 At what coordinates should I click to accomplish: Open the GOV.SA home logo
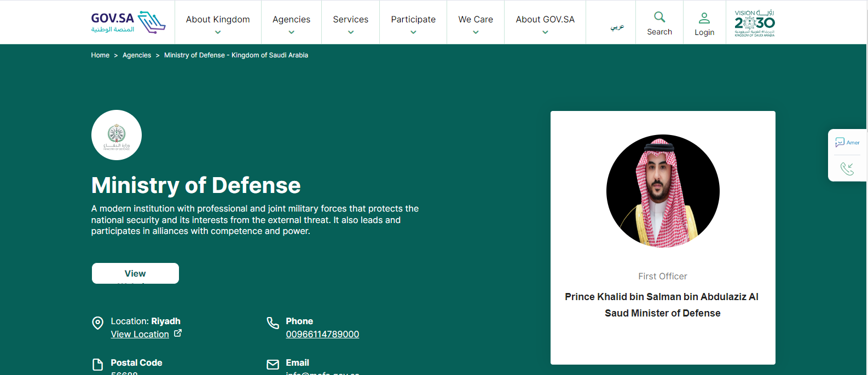point(128,22)
